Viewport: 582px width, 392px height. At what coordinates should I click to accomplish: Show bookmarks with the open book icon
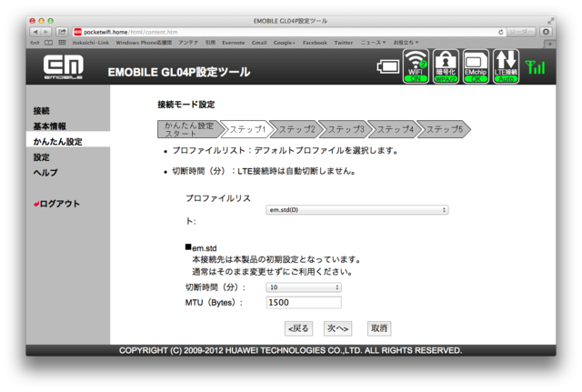point(48,43)
